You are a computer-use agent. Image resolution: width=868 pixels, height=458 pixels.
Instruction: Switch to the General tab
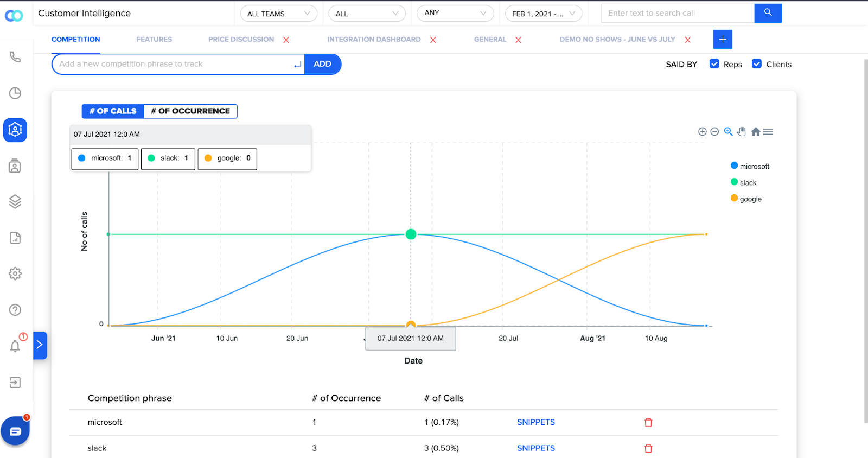(x=490, y=40)
